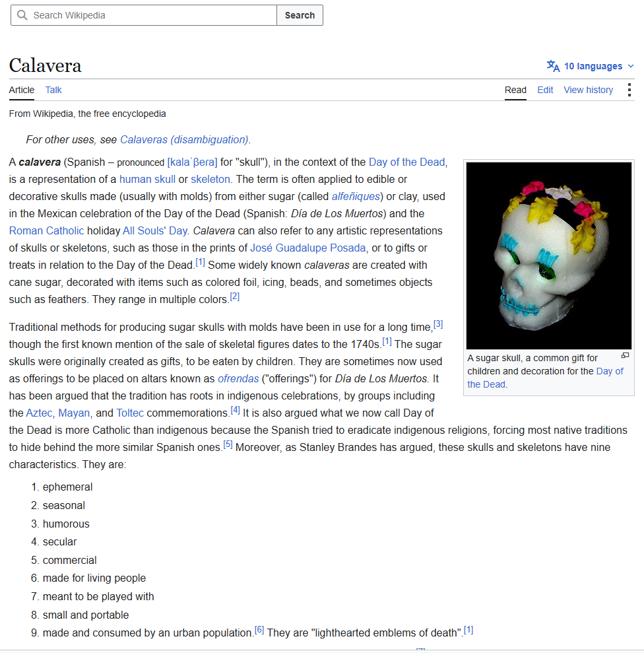Click the list item 'ephemeral'
The image size is (644, 653).
pyautogui.click(x=67, y=487)
